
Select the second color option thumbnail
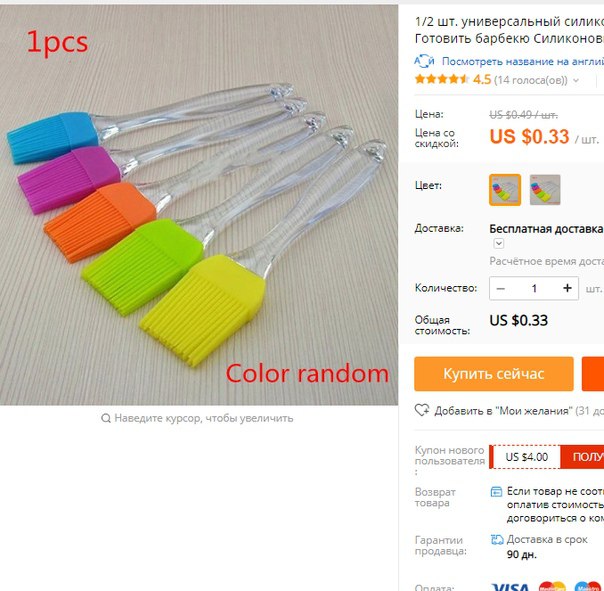(545, 190)
